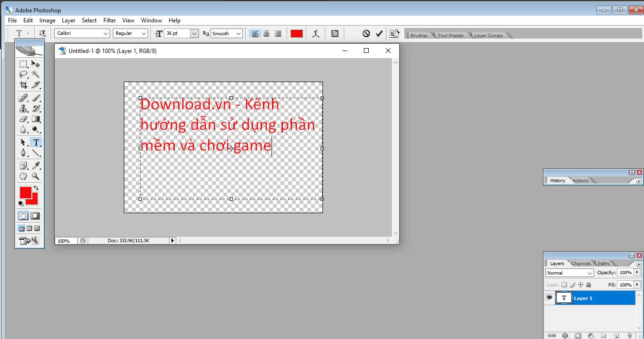This screenshot has height=339, width=644.
Task: Open the Smooth anti-aliasing dropdown
Action: (239, 33)
